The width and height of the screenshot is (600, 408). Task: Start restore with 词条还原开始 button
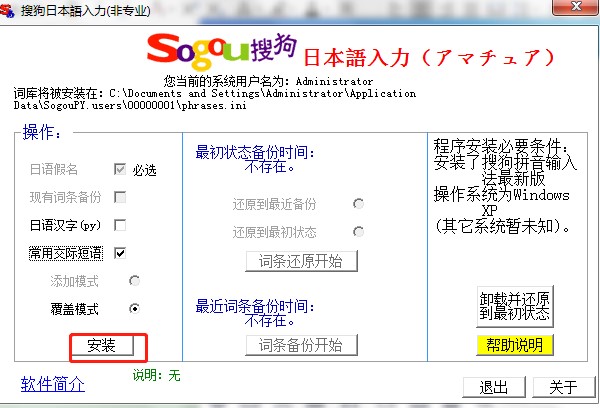click(x=300, y=261)
